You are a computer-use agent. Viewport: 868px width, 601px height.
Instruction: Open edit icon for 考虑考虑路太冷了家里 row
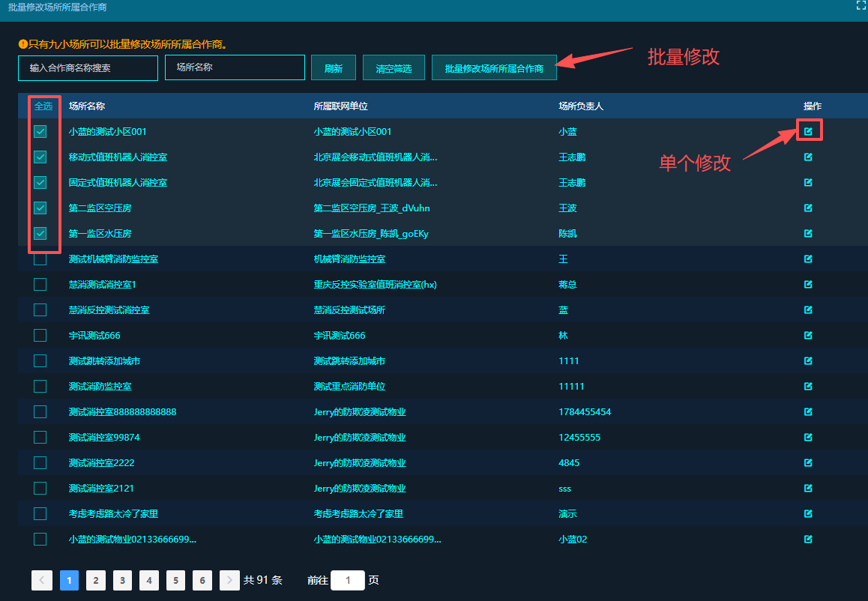(x=808, y=513)
